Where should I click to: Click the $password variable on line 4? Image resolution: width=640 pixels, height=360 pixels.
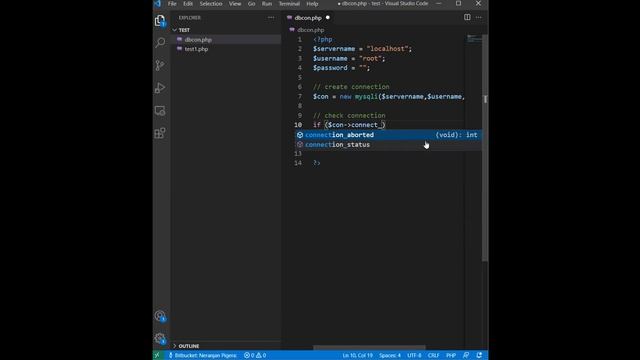coord(330,68)
